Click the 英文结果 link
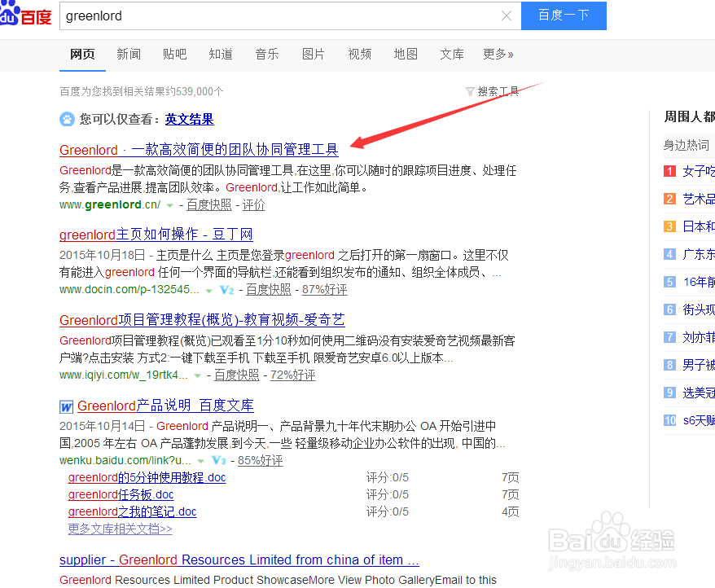Screen dimensions: 715x588 coord(189,120)
